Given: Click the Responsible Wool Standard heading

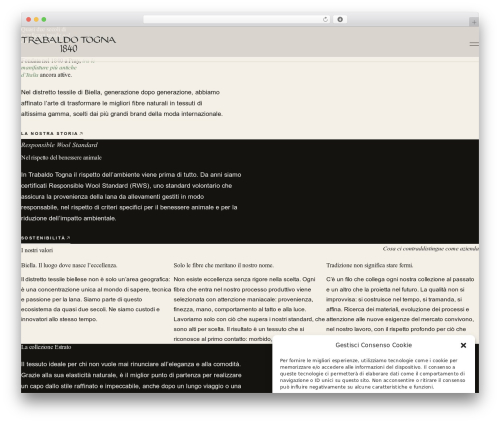Looking at the screenshot, I should [59, 145].
